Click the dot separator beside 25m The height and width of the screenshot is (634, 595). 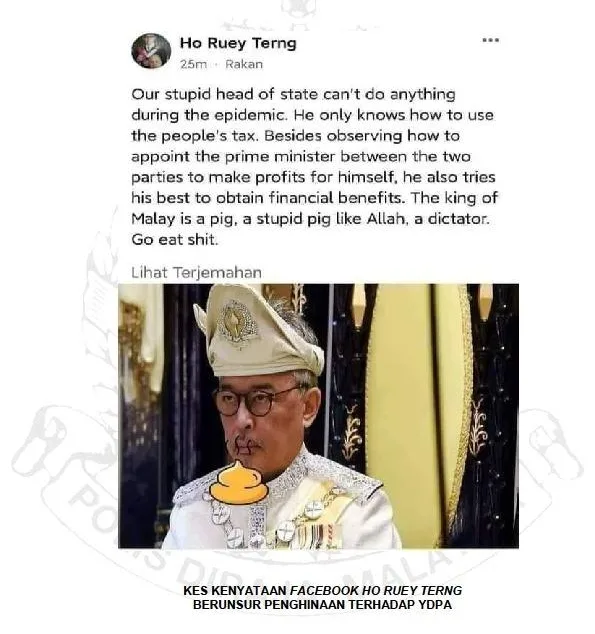coord(216,65)
